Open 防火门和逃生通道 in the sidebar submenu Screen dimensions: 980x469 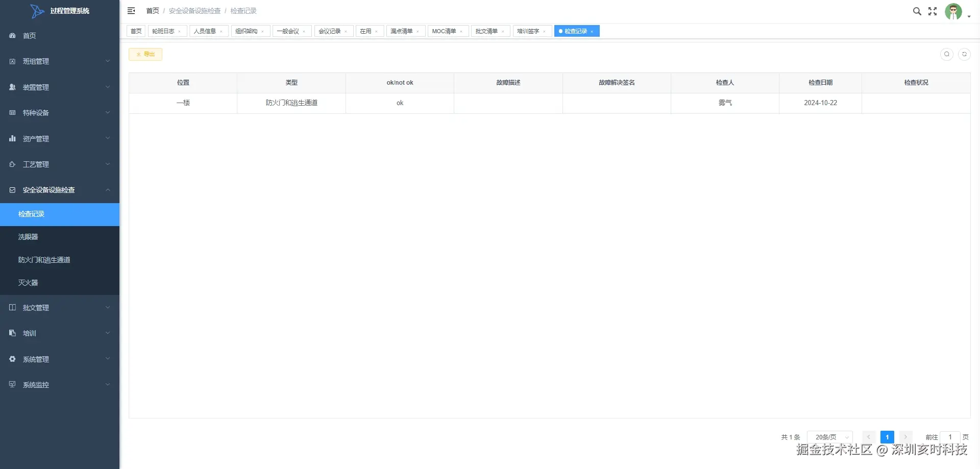[x=60, y=260]
